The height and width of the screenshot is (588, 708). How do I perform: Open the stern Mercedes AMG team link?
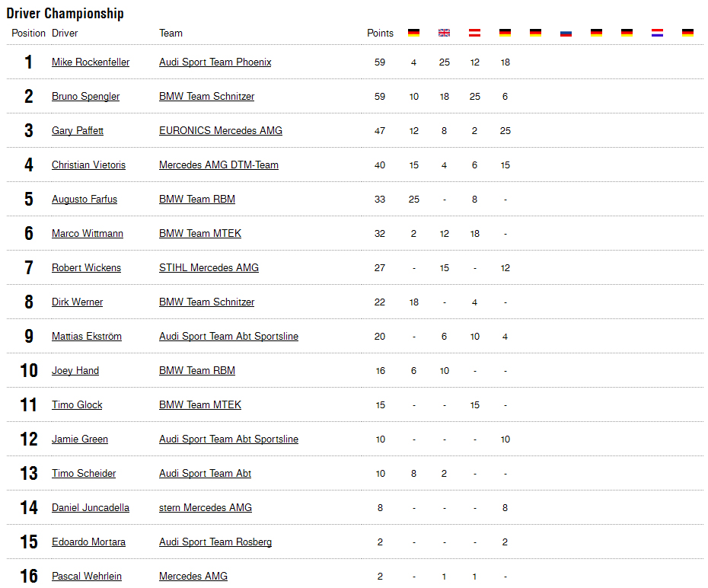coord(206,508)
